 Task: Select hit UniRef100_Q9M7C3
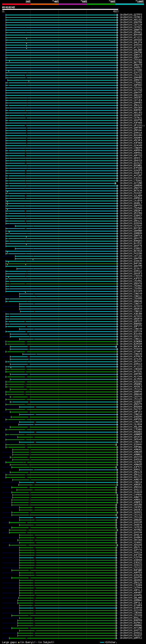pos(131,55)
